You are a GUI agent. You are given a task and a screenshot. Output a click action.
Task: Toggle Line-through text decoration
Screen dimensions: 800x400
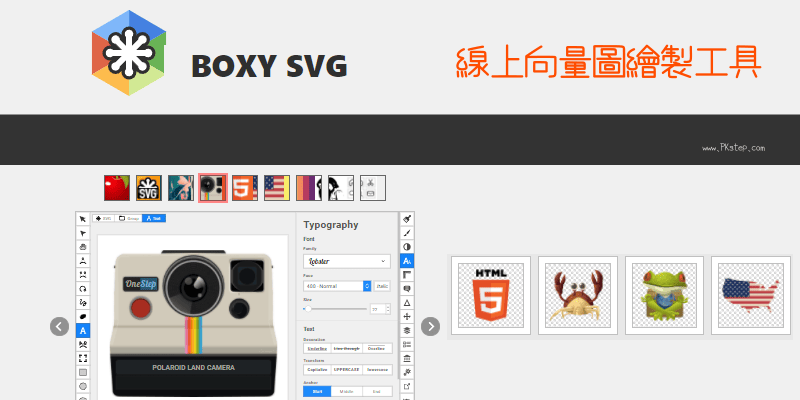347,348
